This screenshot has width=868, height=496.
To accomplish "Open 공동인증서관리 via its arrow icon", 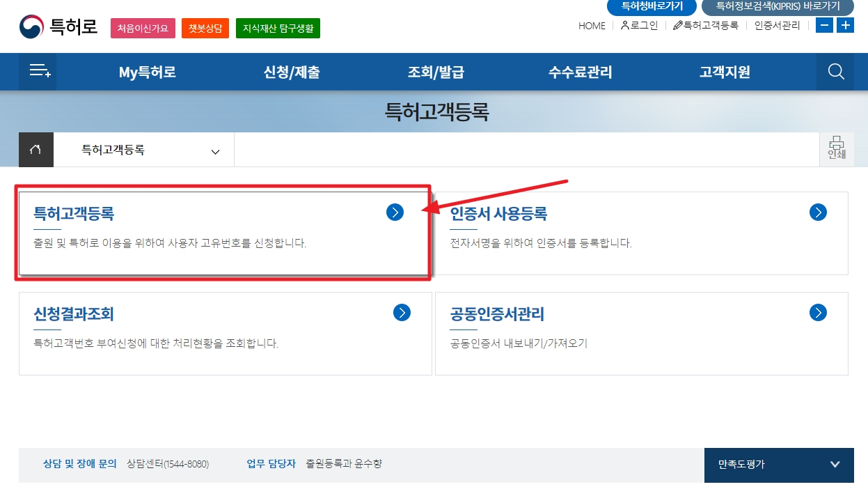I will [817, 313].
